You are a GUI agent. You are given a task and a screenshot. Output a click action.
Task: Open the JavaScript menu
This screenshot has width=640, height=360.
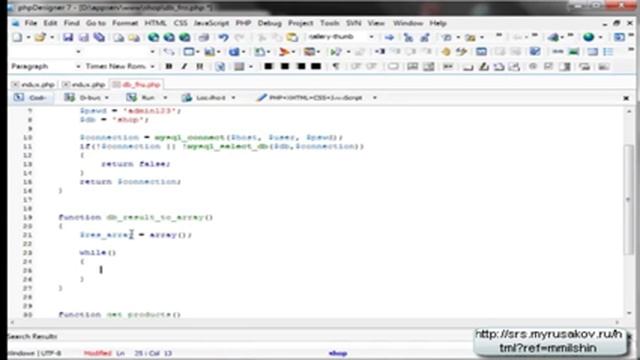(x=211, y=23)
